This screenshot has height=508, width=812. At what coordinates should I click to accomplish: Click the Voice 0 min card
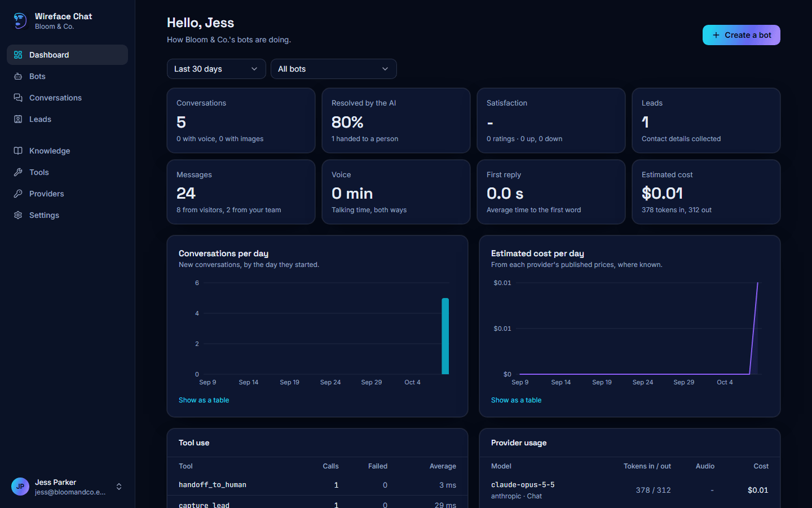(396, 192)
